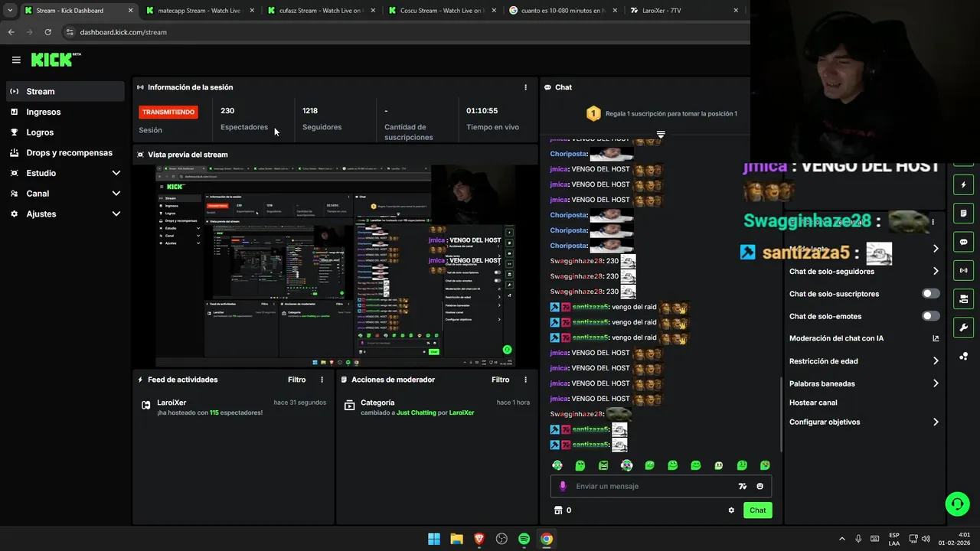Expand the Estudio sidebar group
980x551 pixels.
[x=65, y=173]
